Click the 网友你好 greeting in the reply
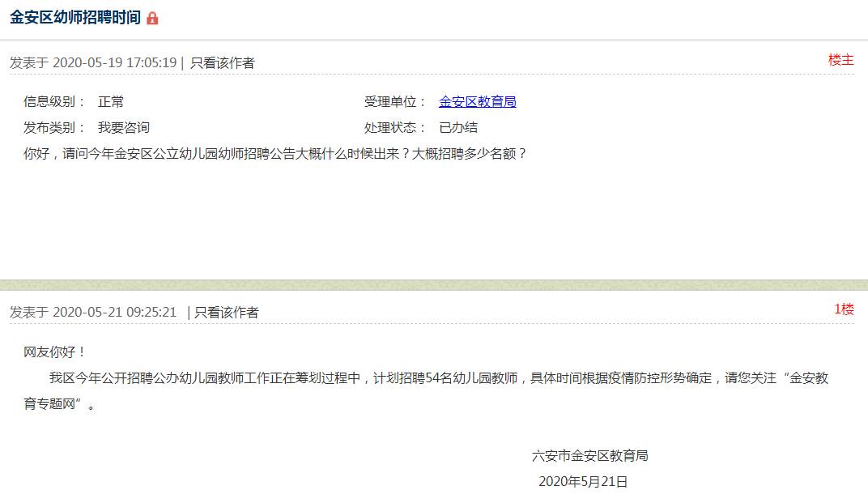 click(x=55, y=352)
